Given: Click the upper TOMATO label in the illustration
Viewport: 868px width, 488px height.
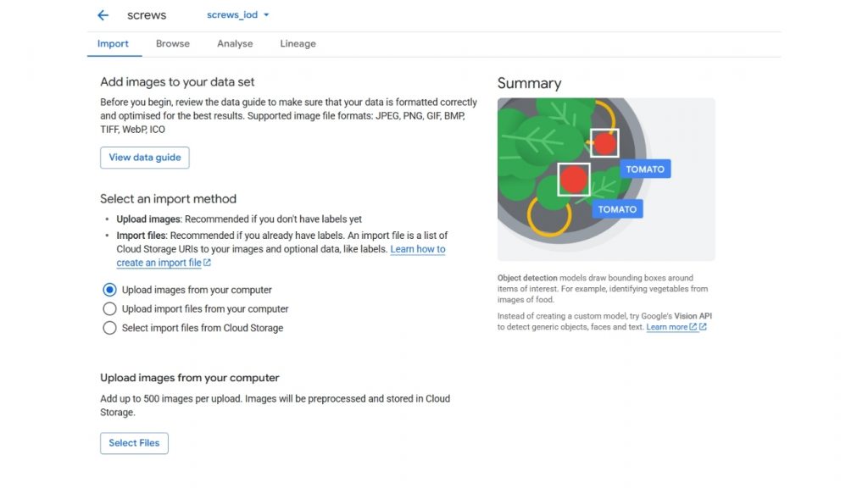Looking at the screenshot, I should 645,169.
